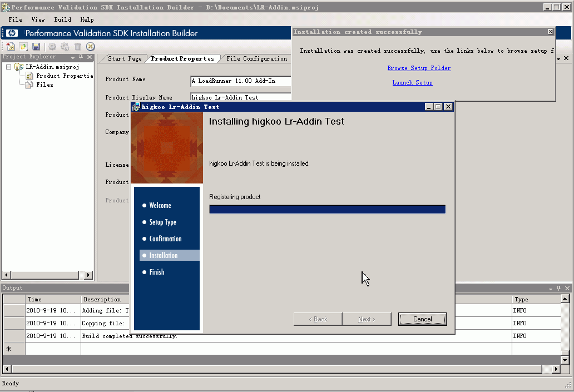Select the Adding file output row description
The width and height of the screenshot is (574, 392).
pyautogui.click(x=105, y=310)
